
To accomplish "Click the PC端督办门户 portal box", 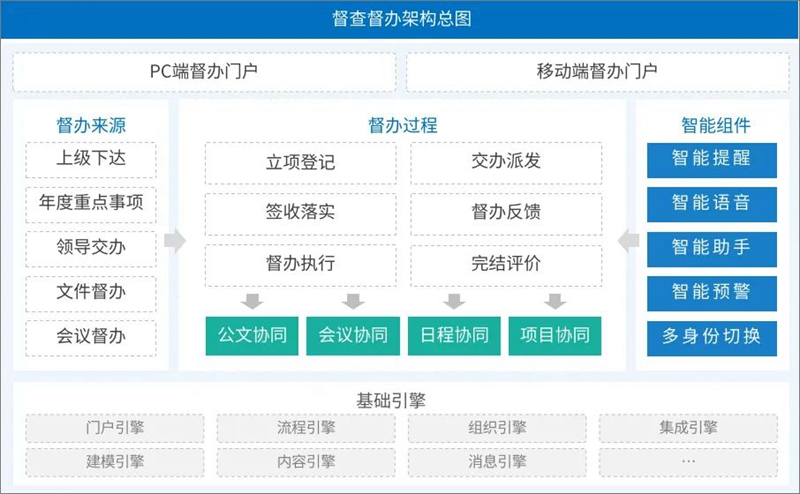I will pyautogui.click(x=204, y=72).
